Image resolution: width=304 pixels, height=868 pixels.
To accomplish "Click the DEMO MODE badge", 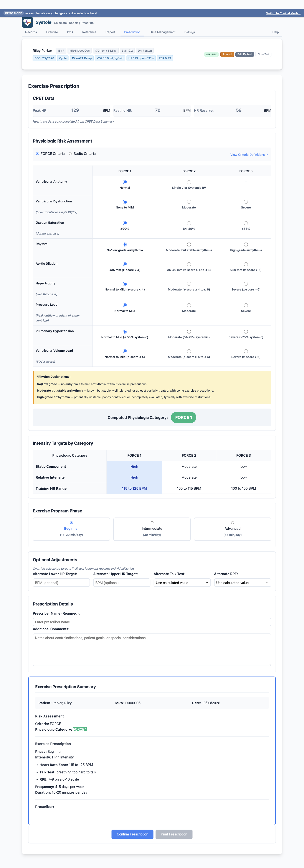I will click(13, 13).
